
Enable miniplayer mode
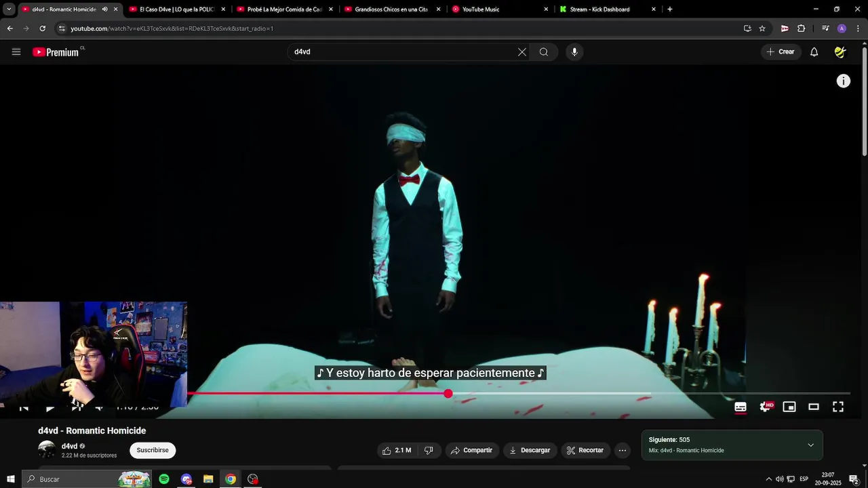(x=789, y=407)
